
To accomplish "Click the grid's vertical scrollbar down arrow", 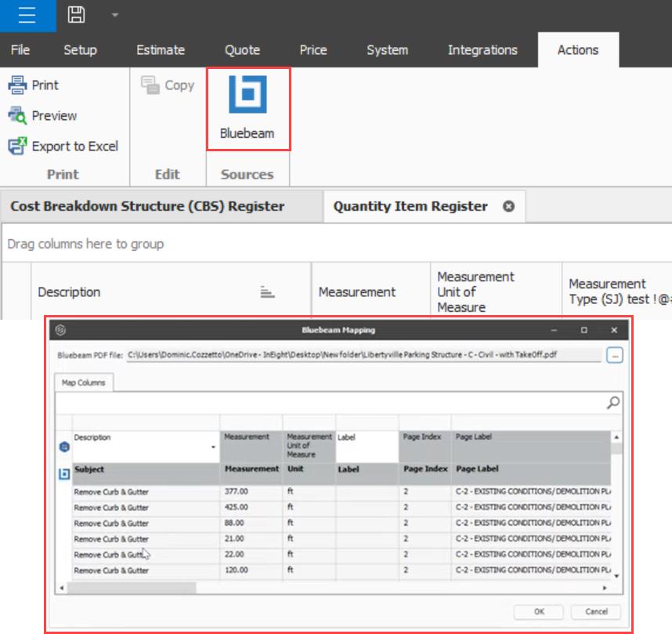I will click(616, 576).
